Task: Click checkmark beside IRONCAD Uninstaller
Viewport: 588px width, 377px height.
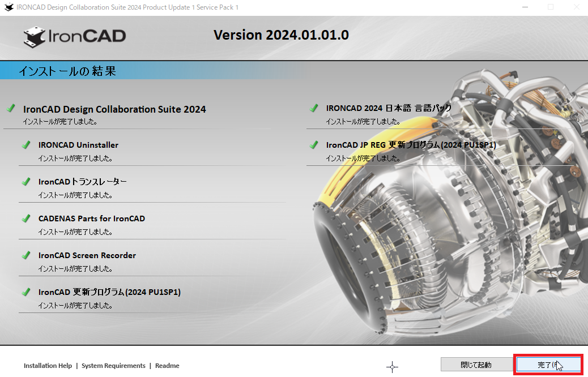Action: tap(26, 145)
